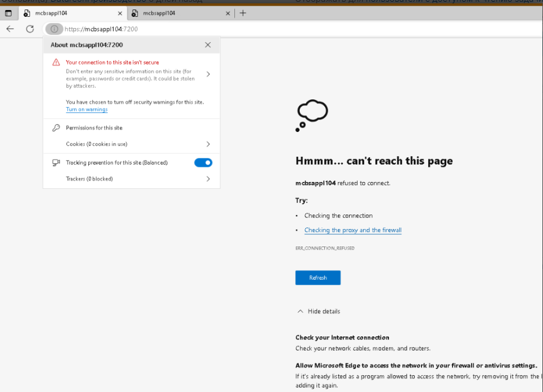Click the red connection warning triangle icon
543x392 pixels.
tap(56, 63)
